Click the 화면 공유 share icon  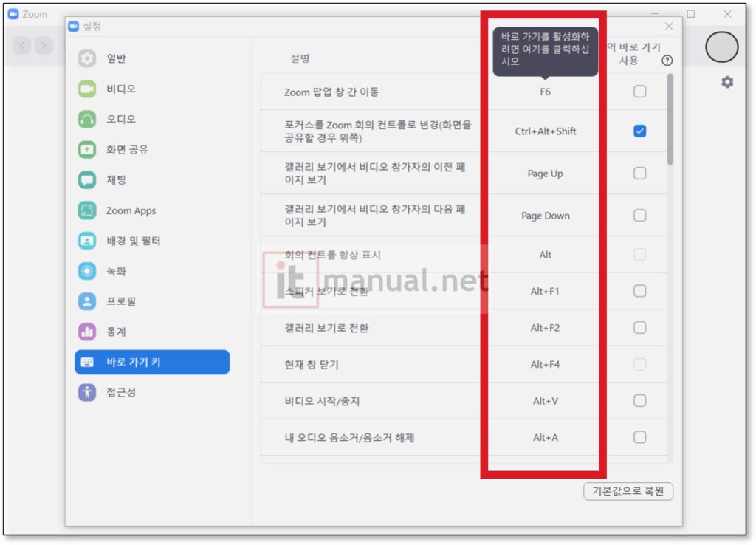[x=87, y=149]
